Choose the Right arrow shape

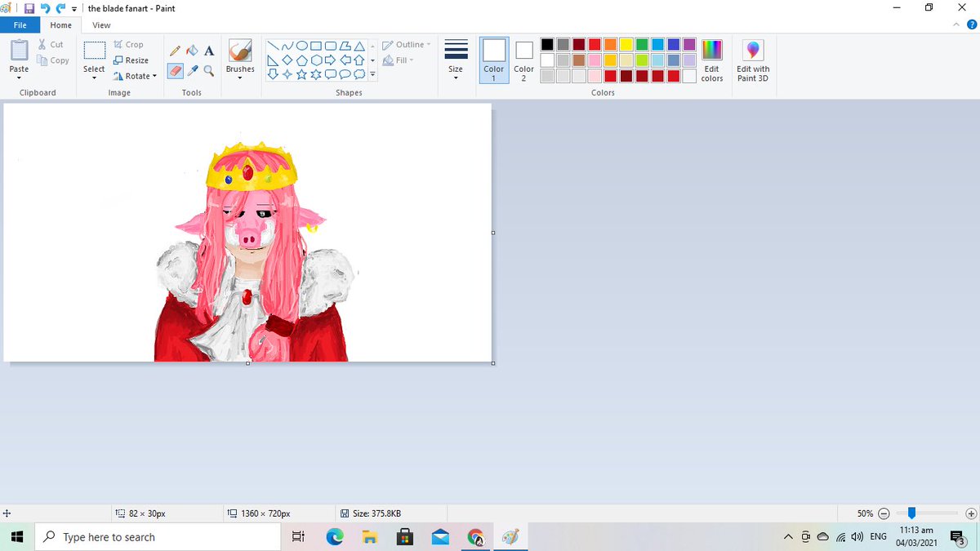click(x=330, y=60)
